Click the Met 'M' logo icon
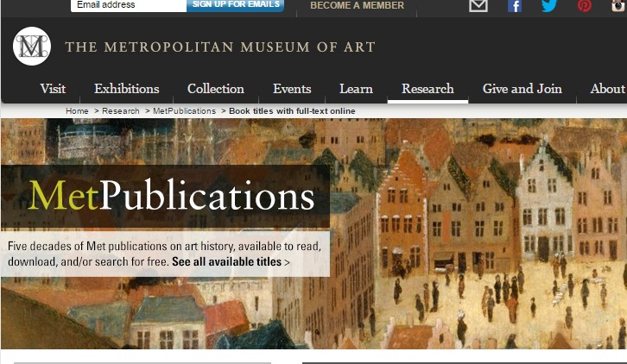The image size is (627, 364). (x=32, y=47)
